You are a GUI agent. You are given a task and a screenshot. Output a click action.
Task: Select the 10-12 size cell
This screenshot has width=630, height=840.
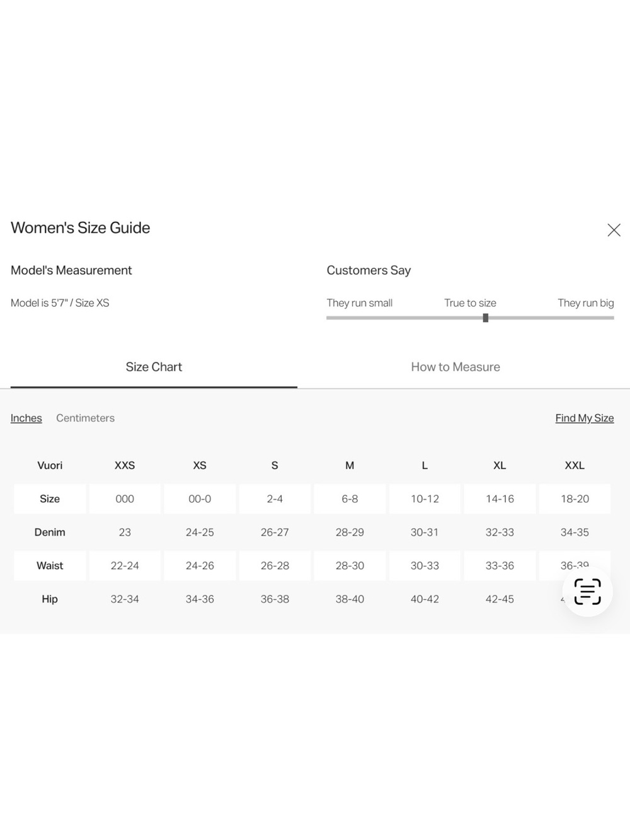425,498
